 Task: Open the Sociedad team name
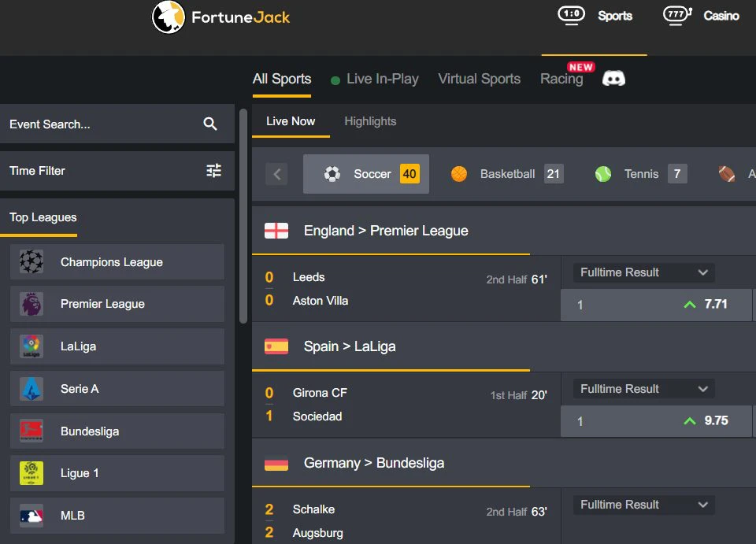[x=317, y=416]
